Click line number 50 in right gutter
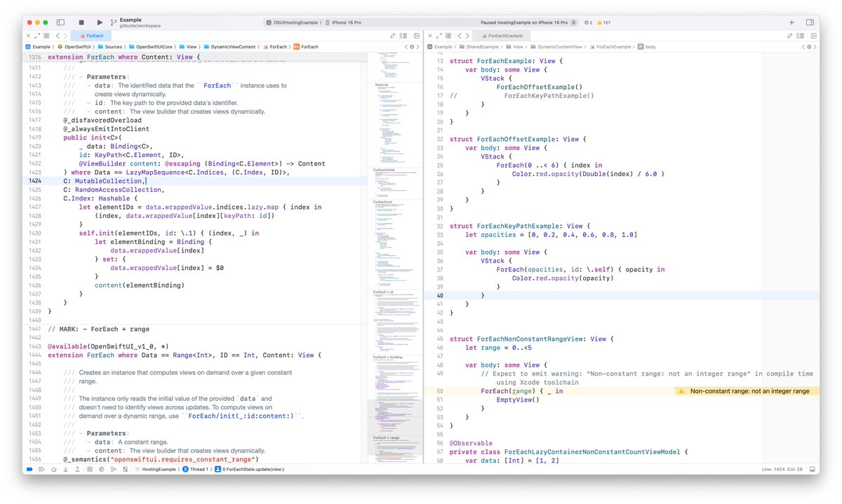This screenshot has width=842, height=504. [439, 391]
